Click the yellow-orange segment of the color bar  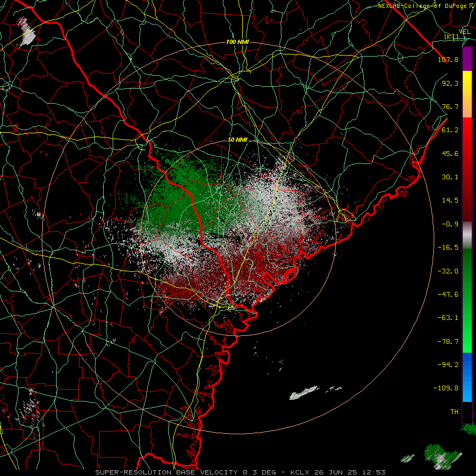coord(467,94)
